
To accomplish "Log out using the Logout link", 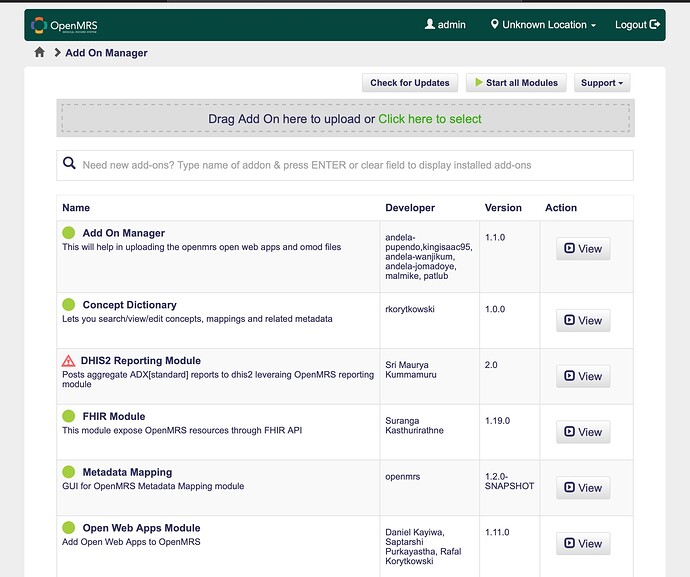I will coord(637,25).
